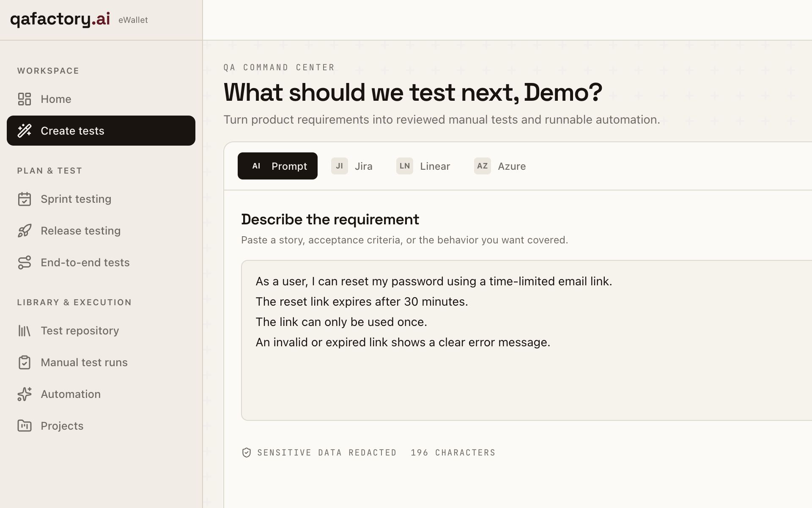Switch to the Jira tab
This screenshot has width=812, height=508.
(352, 166)
